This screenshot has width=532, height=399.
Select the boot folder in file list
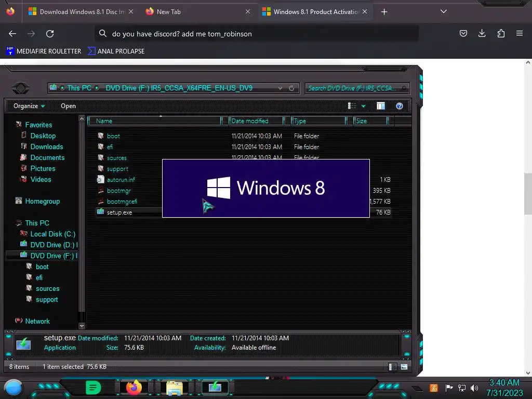pos(113,136)
